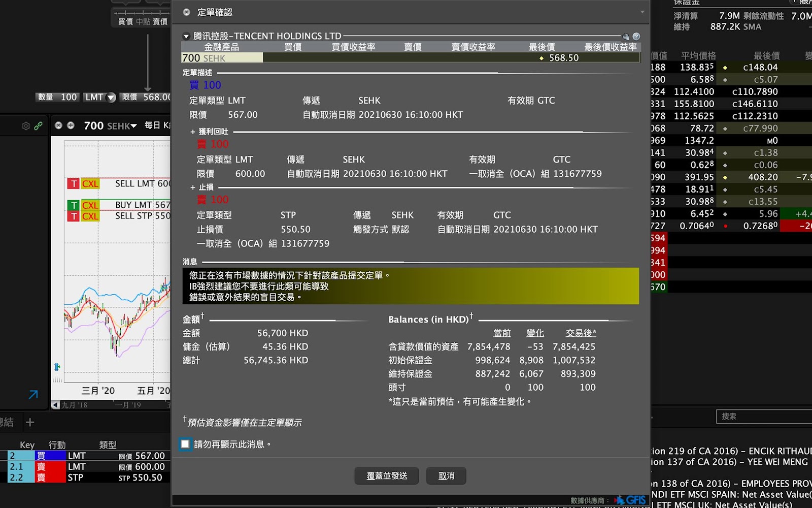Select 賣價 on the price slider

point(160,22)
